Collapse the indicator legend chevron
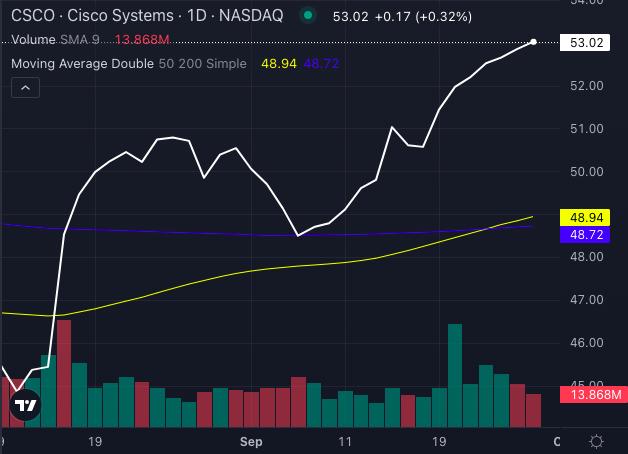Image resolution: width=628 pixels, height=454 pixels. point(26,89)
